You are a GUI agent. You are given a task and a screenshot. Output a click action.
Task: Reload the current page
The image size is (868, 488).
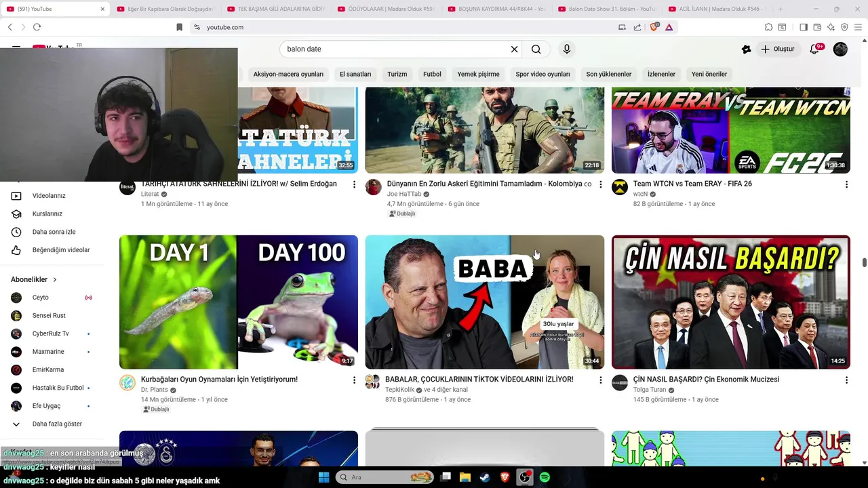coord(37,27)
